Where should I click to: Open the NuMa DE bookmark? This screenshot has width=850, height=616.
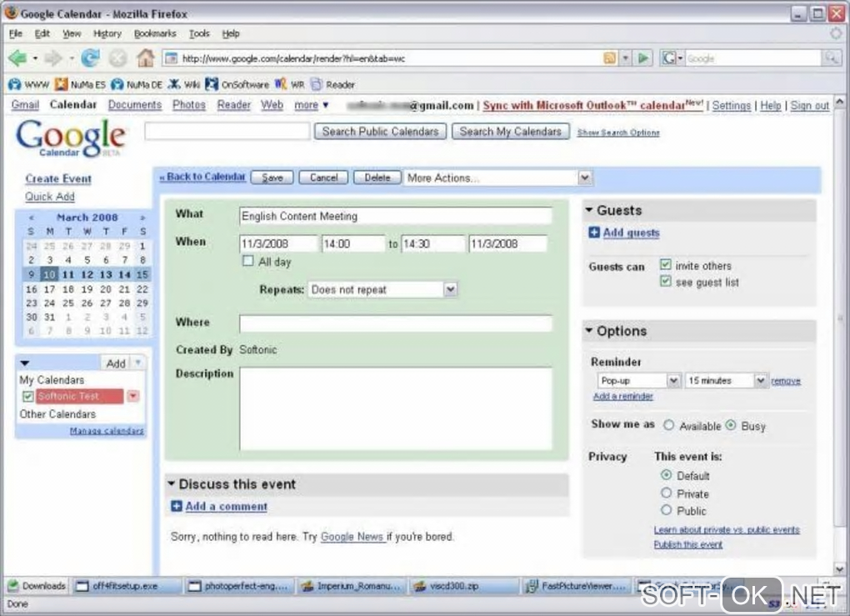pyautogui.click(x=137, y=84)
